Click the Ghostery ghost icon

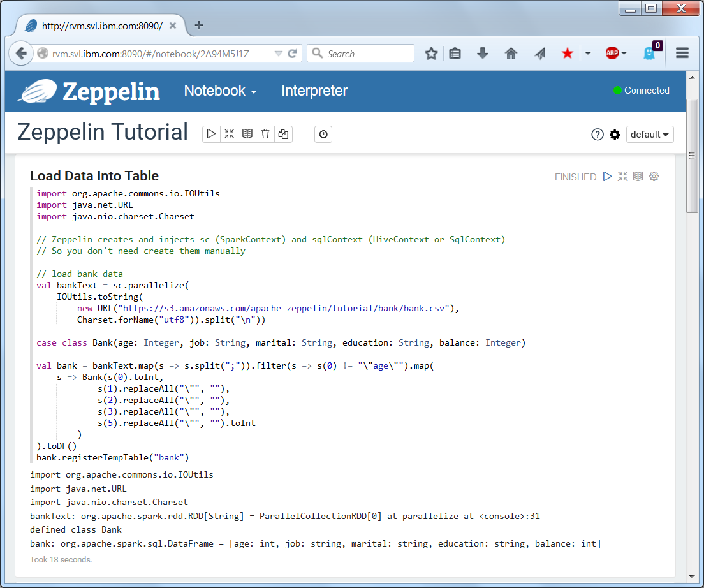pos(650,53)
